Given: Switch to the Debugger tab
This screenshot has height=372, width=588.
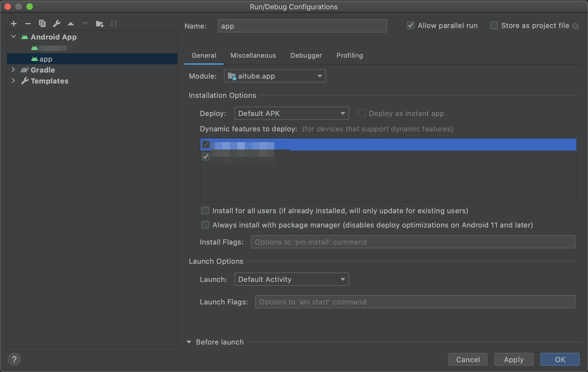Looking at the screenshot, I should 306,55.
